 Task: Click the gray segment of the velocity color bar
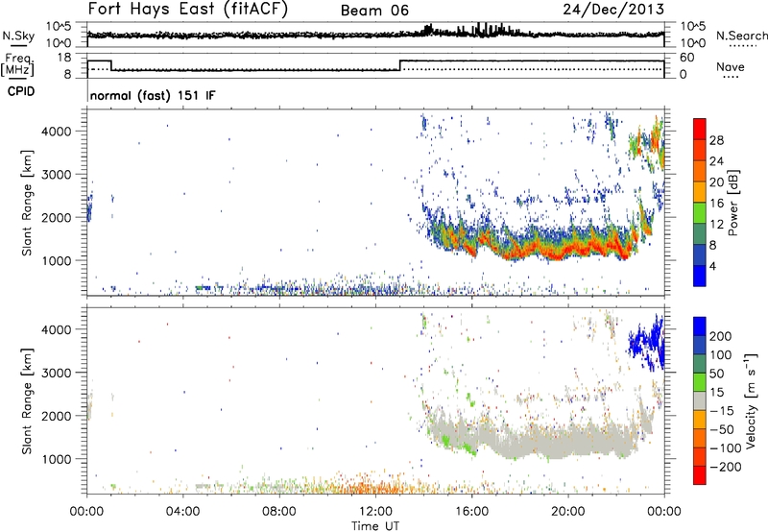coord(700,400)
